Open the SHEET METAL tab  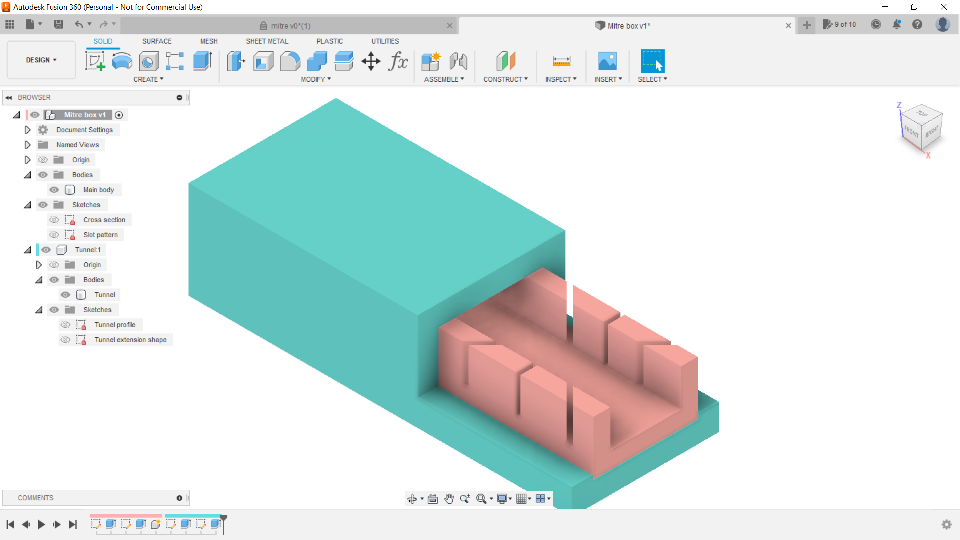pos(267,41)
